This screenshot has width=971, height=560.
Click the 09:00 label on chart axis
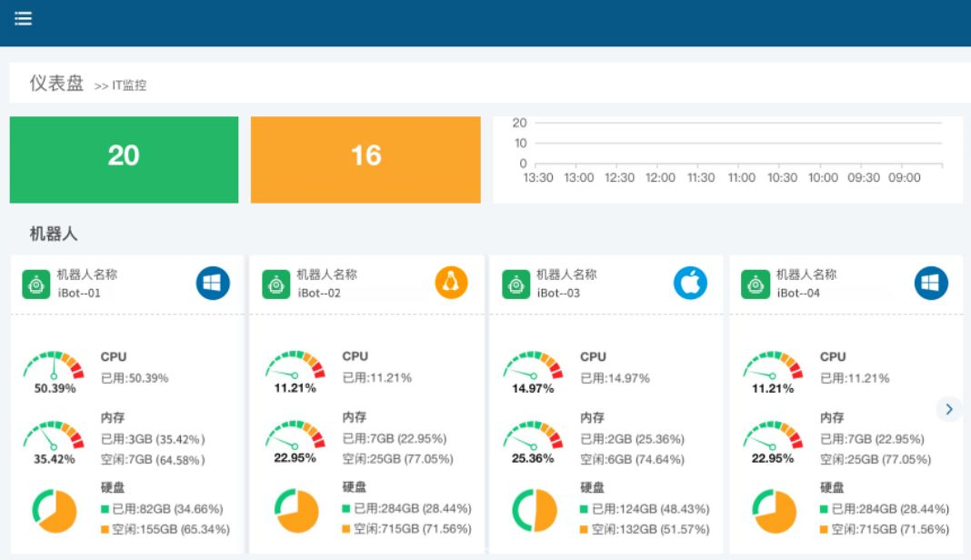pos(904,178)
